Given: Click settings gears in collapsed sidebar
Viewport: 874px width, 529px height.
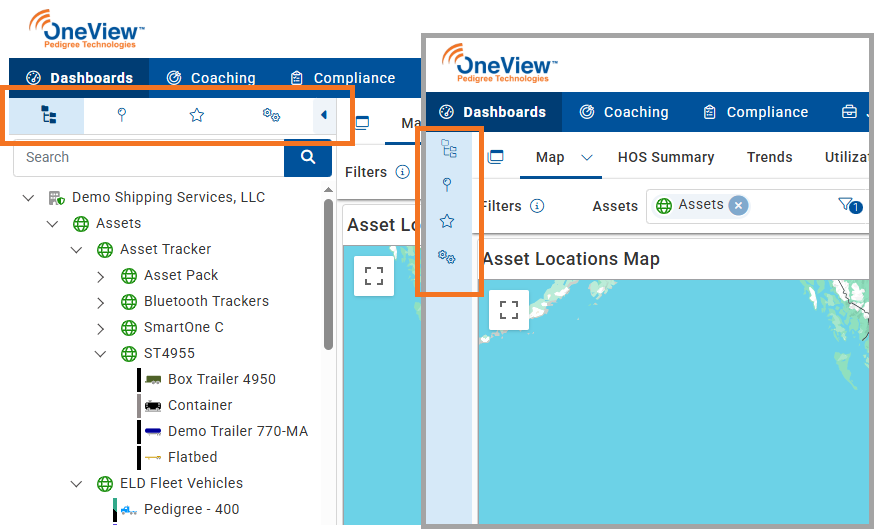Looking at the screenshot, I should 446,257.
